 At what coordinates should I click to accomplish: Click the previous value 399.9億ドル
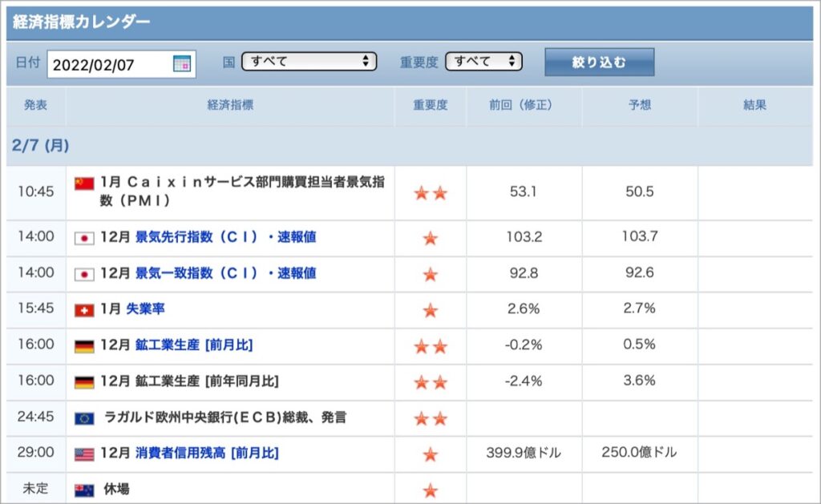tap(524, 453)
